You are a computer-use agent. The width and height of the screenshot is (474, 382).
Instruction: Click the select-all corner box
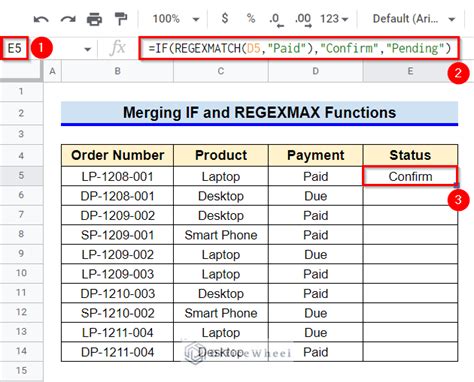[21, 71]
